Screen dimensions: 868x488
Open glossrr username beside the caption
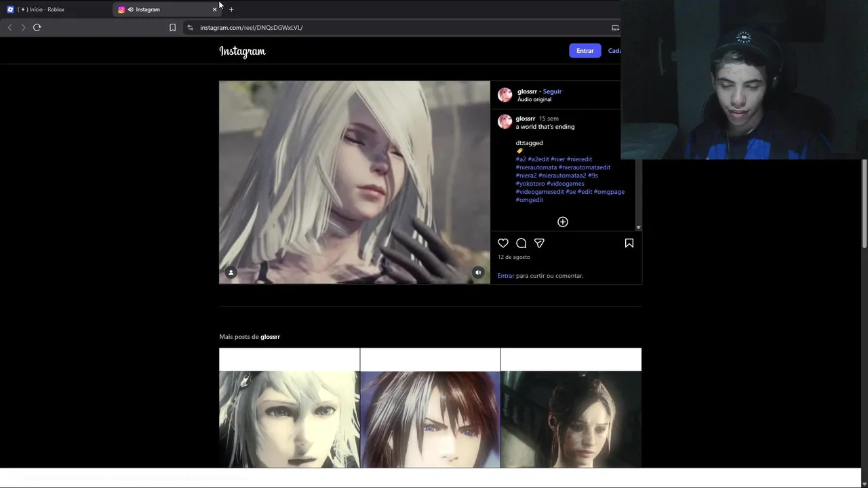(x=526, y=119)
